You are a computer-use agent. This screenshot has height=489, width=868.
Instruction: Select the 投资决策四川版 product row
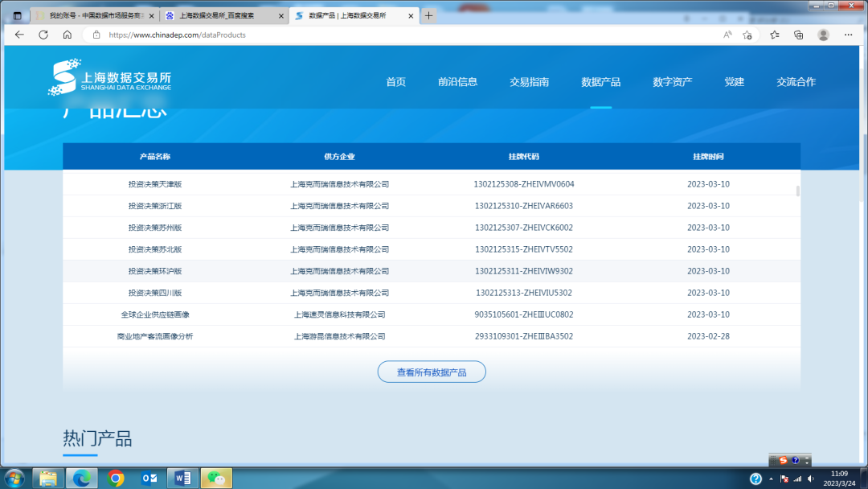(x=432, y=293)
